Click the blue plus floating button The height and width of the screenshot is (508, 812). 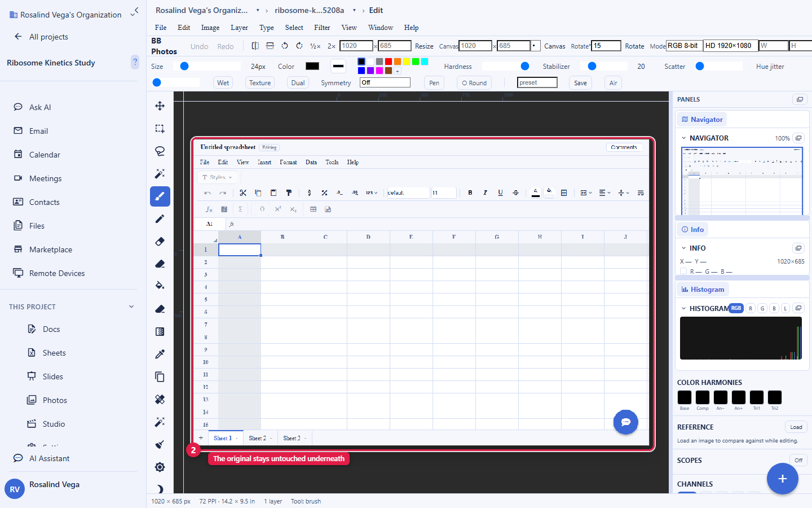coord(783,479)
